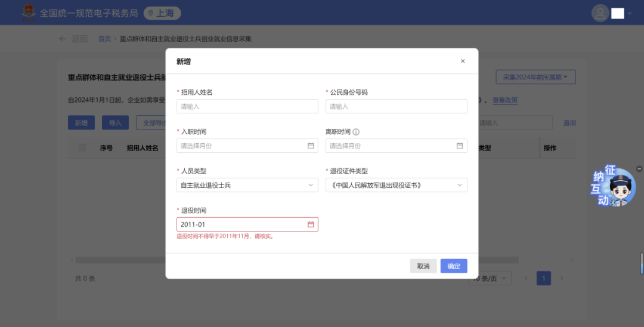This screenshot has height=327, width=644.
Task: Click the 取消 button
Action: pyautogui.click(x=423, y=266)
